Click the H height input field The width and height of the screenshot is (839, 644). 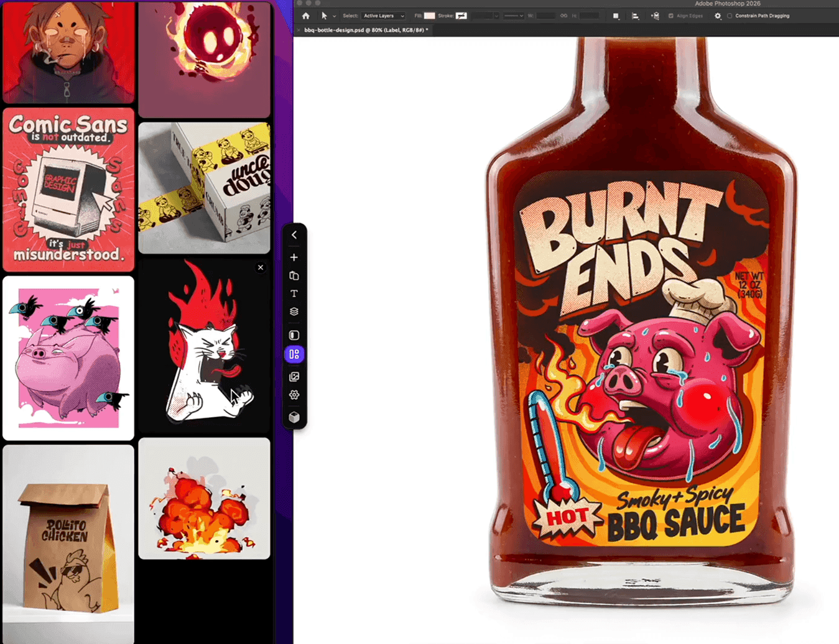pyautogui.click(x=589, y=16)
